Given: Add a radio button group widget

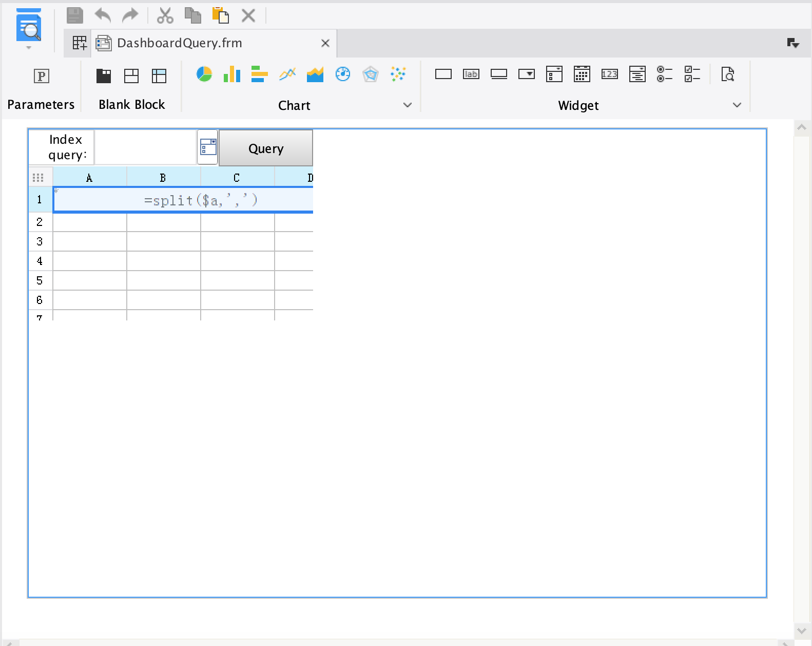Looking at the screenshot, I should (665, 74).
